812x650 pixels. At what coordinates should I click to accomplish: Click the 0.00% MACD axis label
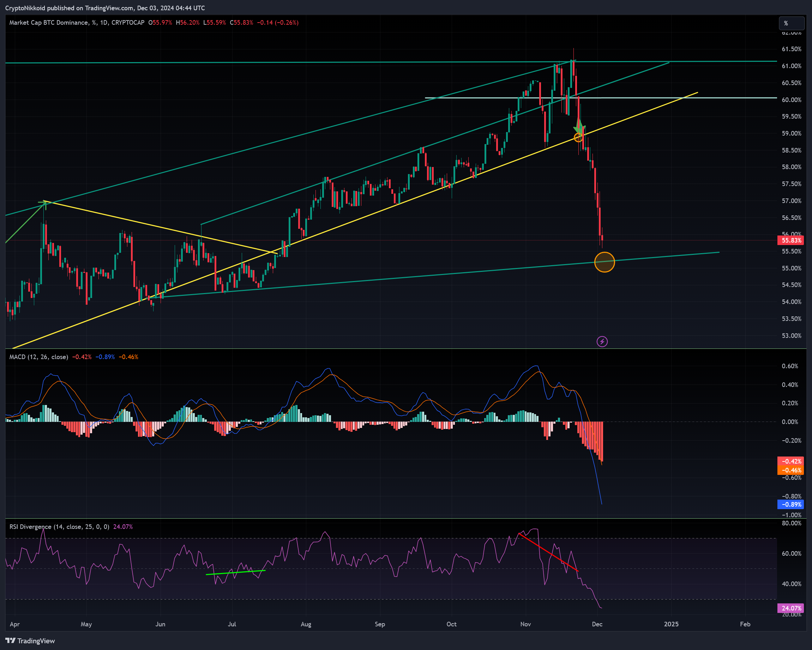(790, 422)
